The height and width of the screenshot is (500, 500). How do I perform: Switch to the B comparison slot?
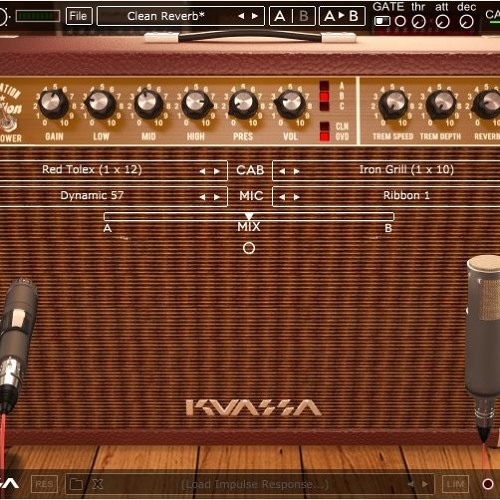[x=304, y=16]
